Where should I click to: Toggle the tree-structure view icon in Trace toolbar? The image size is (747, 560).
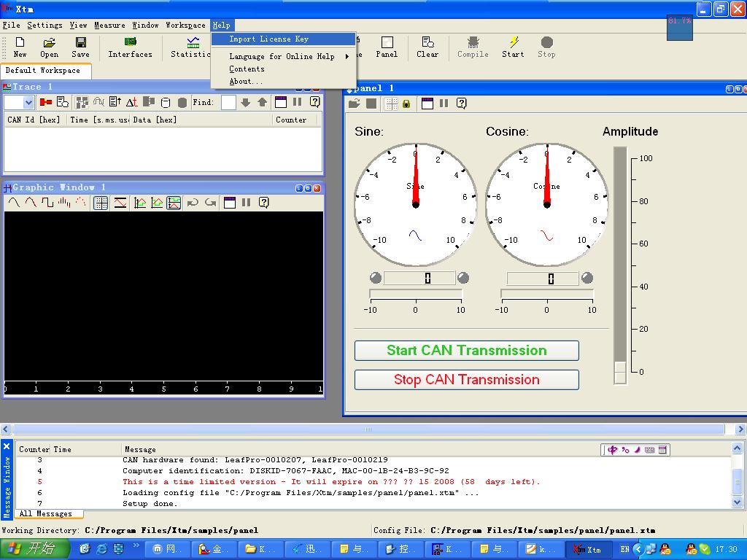tap(82, 102)
